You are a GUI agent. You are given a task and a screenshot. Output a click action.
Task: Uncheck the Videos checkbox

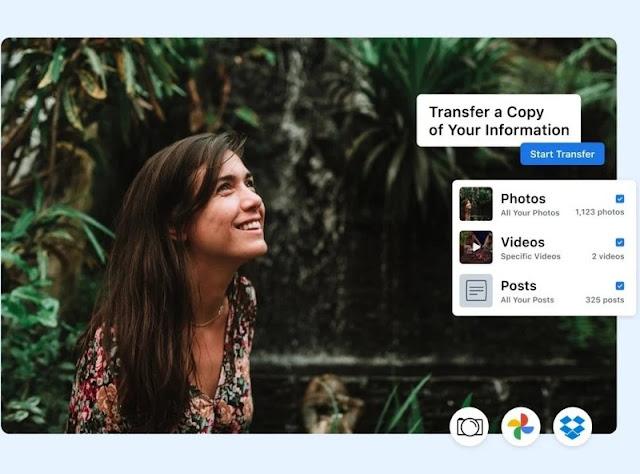[620, 243]
